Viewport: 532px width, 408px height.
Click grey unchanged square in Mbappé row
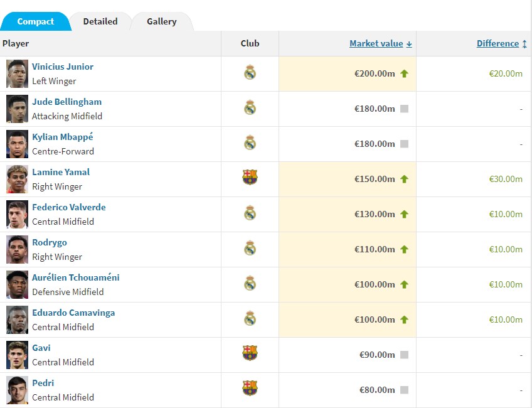(x=404, y=144)
